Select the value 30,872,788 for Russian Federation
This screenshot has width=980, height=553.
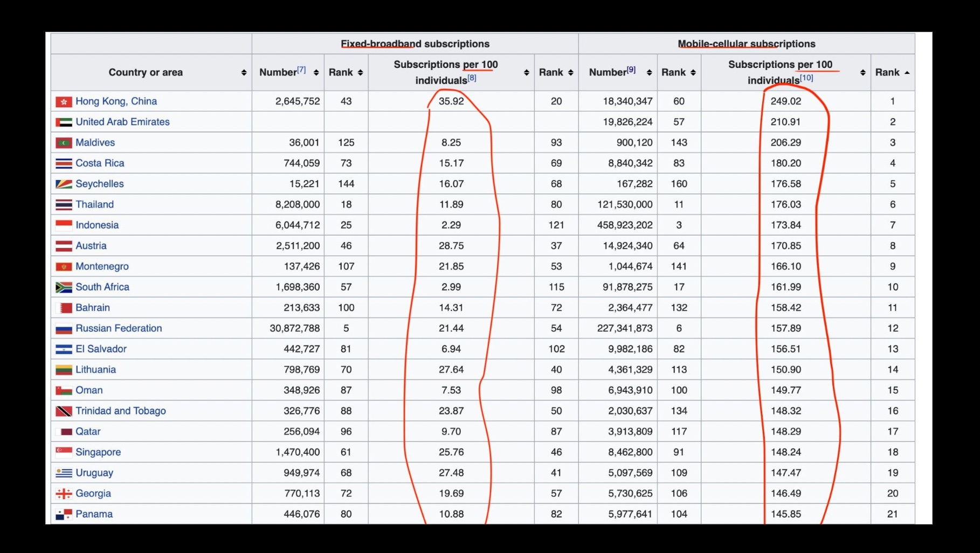point(295,328)
